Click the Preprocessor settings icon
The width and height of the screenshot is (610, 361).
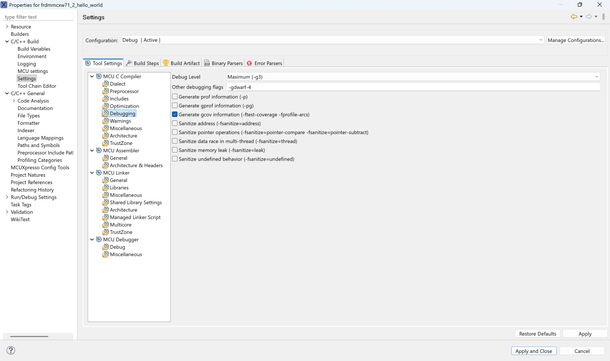point(105,91)
